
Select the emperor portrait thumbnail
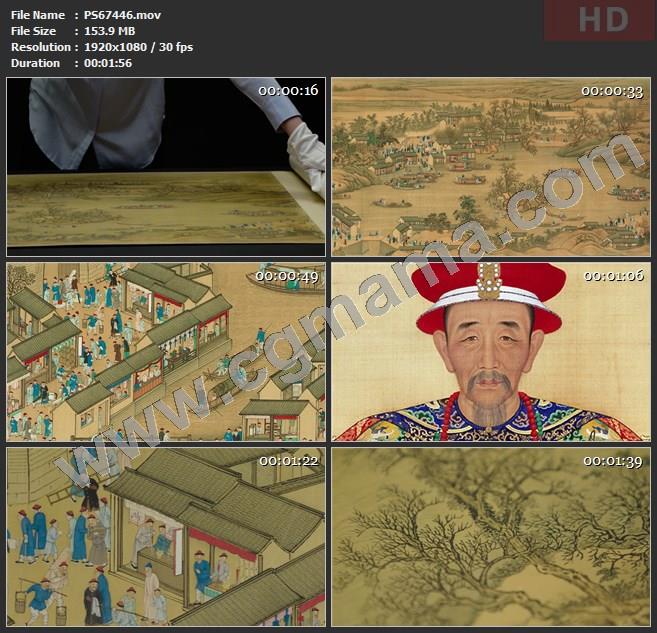tap(490, 351)
